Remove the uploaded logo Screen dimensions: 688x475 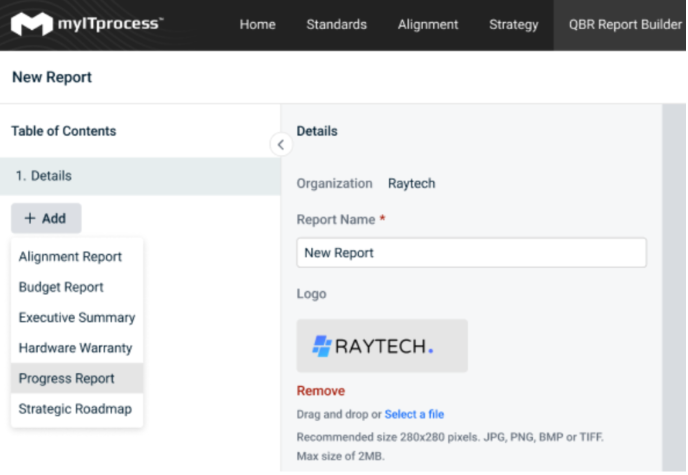(x=321, y=390)
